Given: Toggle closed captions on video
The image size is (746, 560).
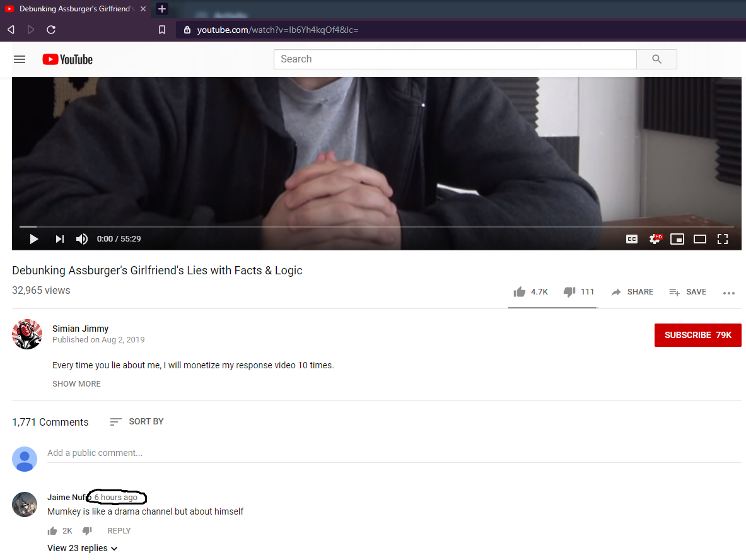Looking at the screenshot, I should (632, 239).
